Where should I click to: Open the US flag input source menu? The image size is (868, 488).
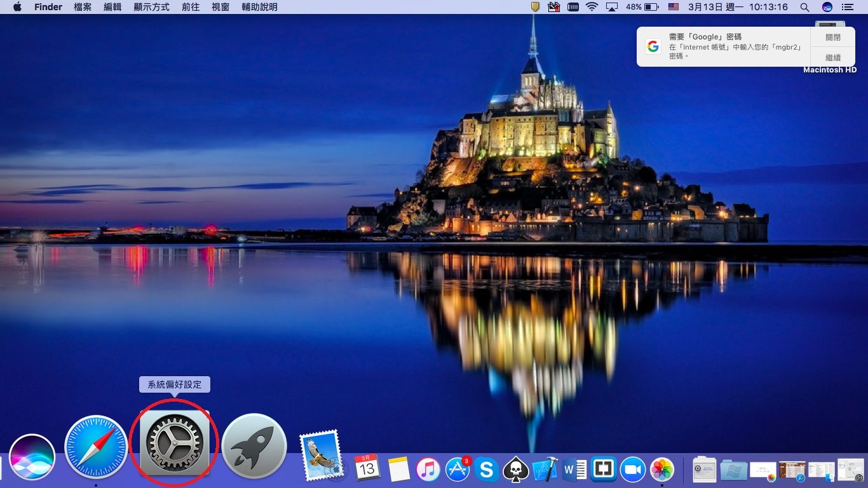pyautogui.click(x=674, y=7)
